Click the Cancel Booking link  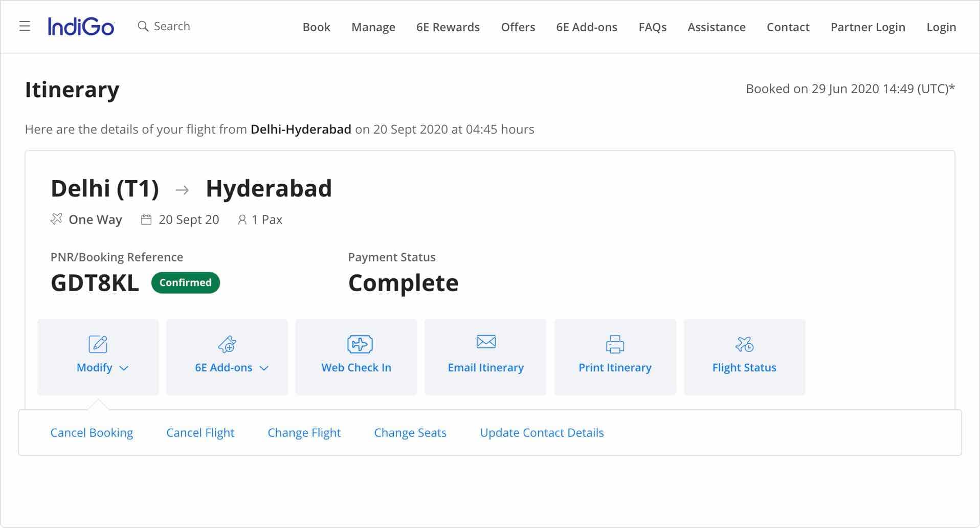[92, 433]
